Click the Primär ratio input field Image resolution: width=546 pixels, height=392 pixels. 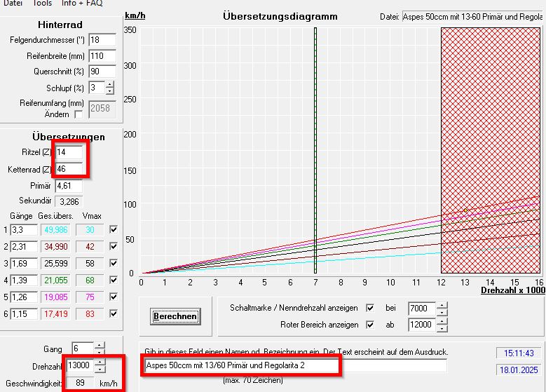[68, 186]
